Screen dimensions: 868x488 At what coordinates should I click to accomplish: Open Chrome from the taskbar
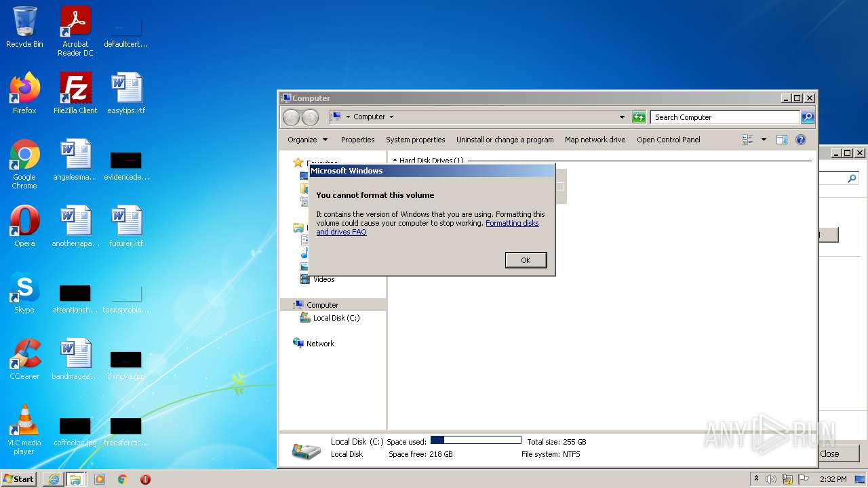123,479
